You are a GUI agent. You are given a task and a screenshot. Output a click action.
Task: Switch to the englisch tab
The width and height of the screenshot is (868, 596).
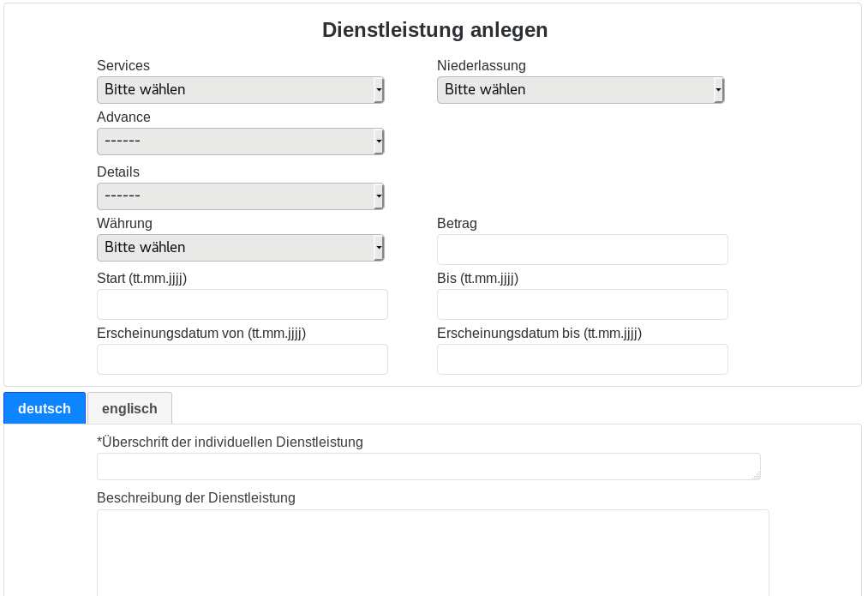tap(129, 408)
